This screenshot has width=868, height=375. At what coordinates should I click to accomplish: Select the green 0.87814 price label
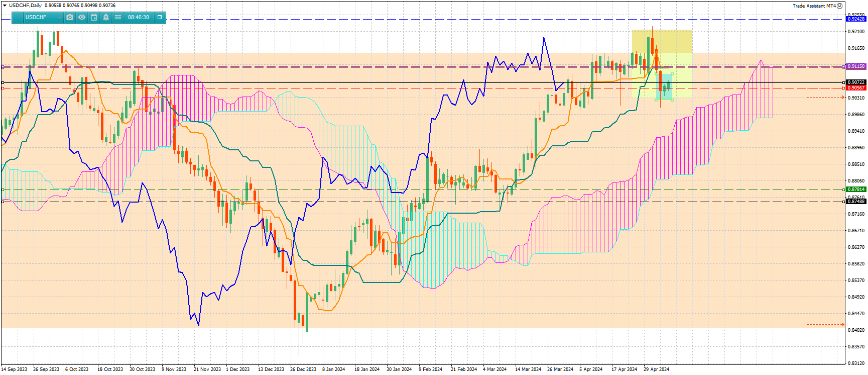(856, 190)
